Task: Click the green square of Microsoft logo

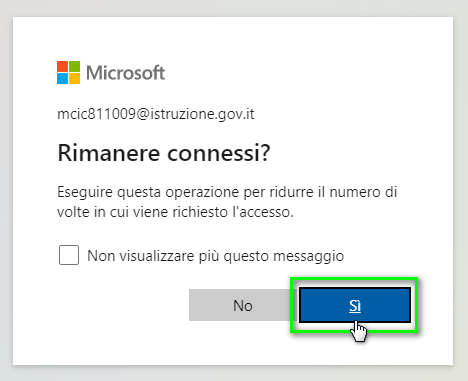Action: (x=75, y=66)
